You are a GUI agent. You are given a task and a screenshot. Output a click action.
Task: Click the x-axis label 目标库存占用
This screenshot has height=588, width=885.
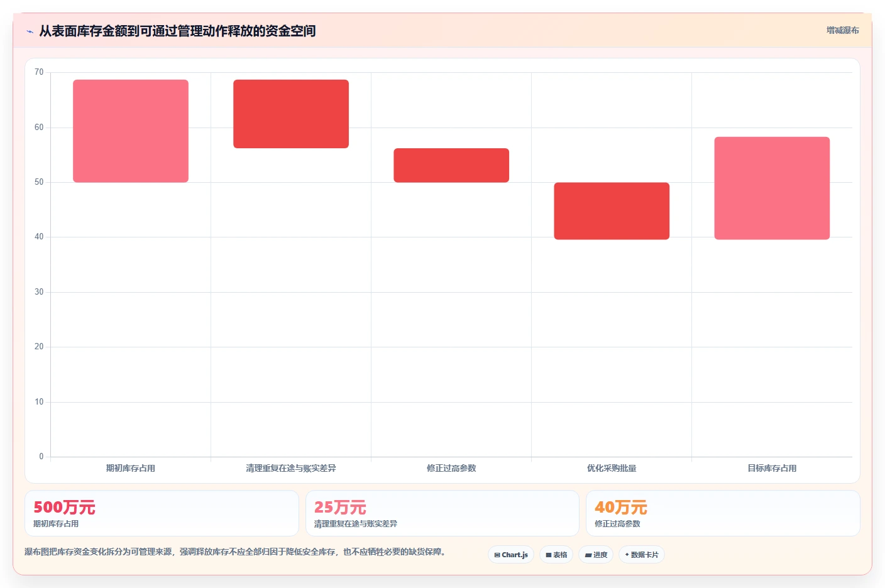(x=772, y=468)
